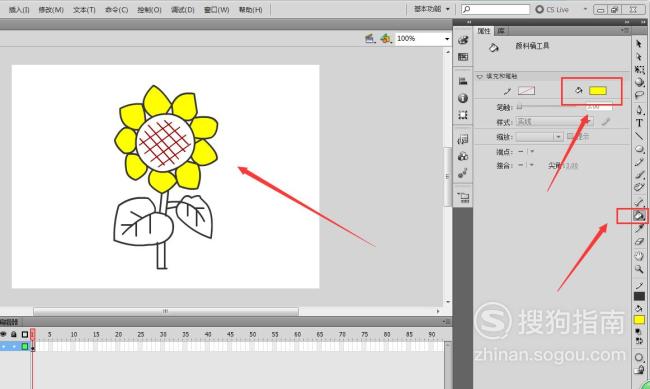Toggle the lock fill option
Screen dimensions: 650x389
coord(640,369)
